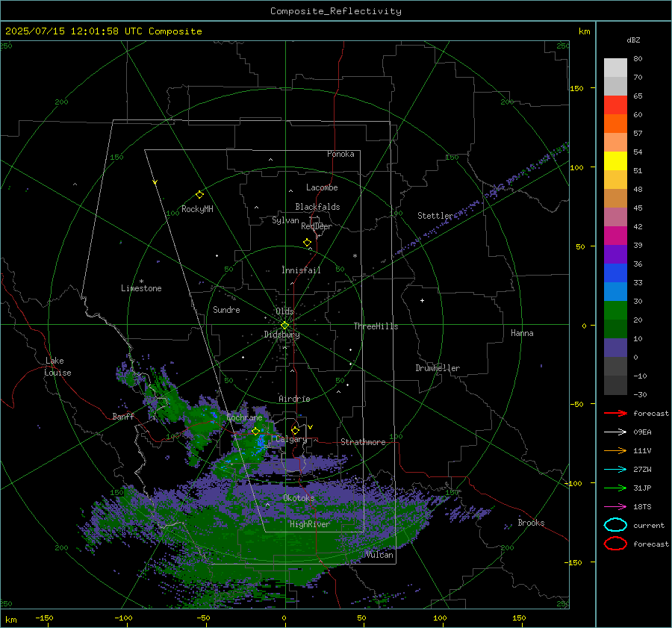Click the Didsbury town label
This screenshot has width=672, height=628.
tap(281, 335)
